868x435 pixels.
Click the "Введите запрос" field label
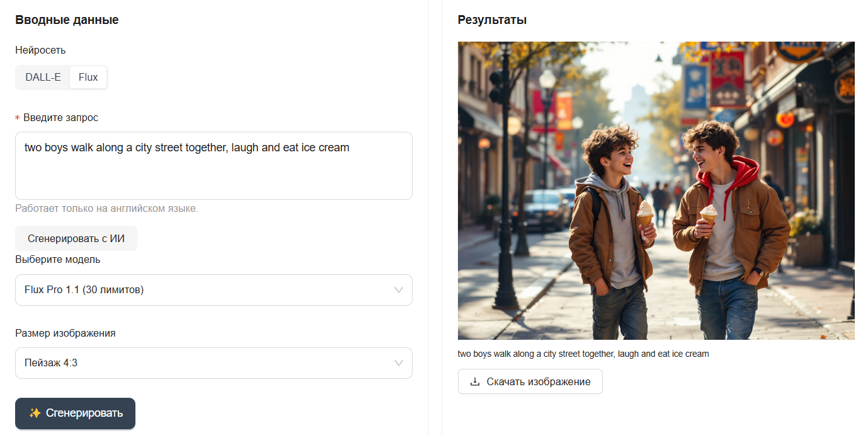(60, 117)
